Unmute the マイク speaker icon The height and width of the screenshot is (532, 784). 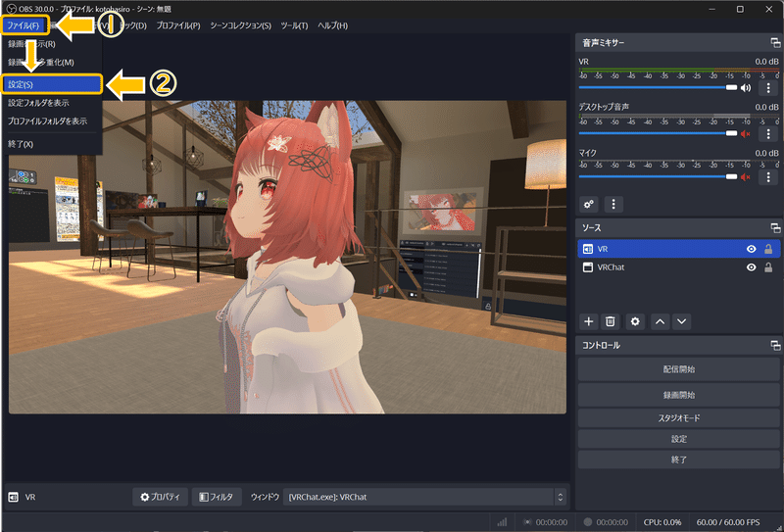[x=746, y=177]
